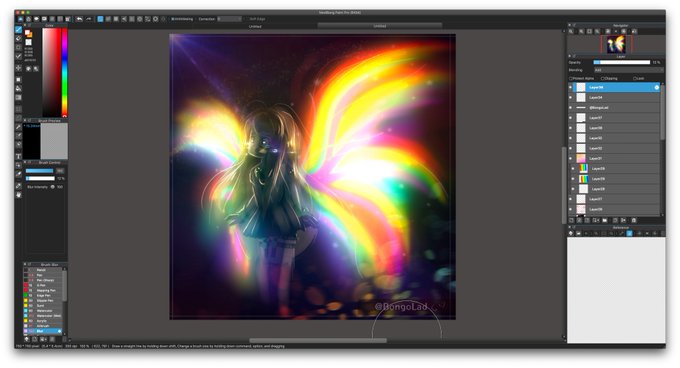Click the trash icon below layer list
The height and width of the screenshot is (368, 680).
(x=634, y=220)
